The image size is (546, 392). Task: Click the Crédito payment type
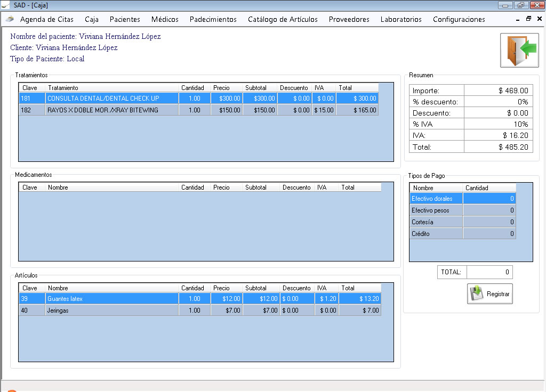436,233
